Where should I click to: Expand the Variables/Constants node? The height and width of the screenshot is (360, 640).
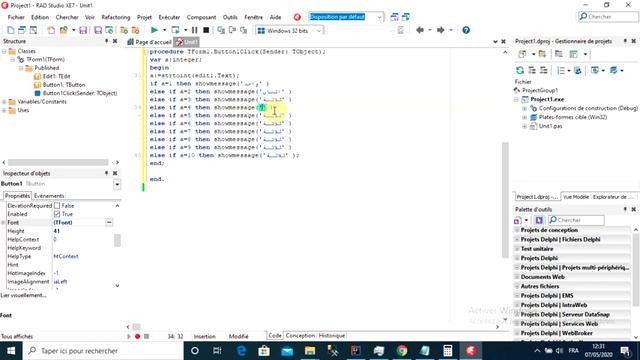coord(4,102)
